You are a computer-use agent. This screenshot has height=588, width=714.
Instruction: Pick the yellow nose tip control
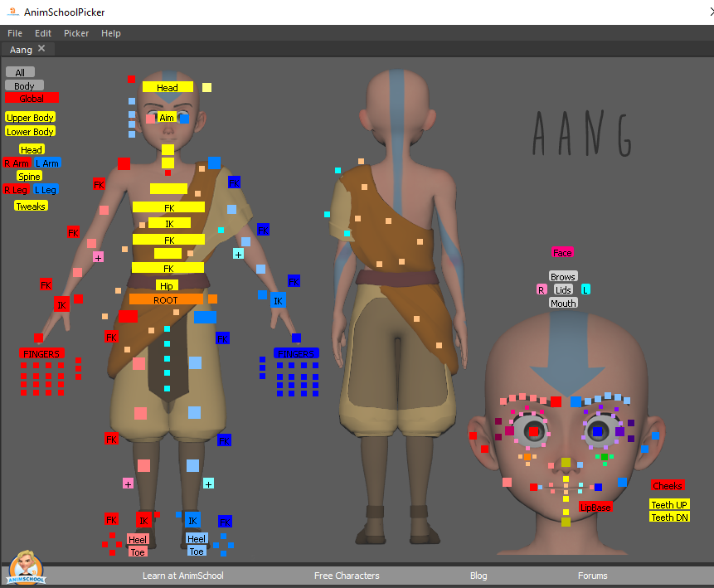pos(566,462)
